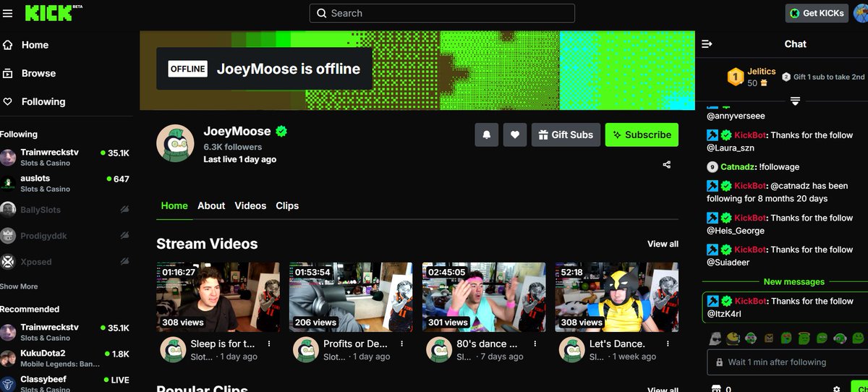Share the channel using the share icon
868x392 pixels.
(x=666, y=165)
